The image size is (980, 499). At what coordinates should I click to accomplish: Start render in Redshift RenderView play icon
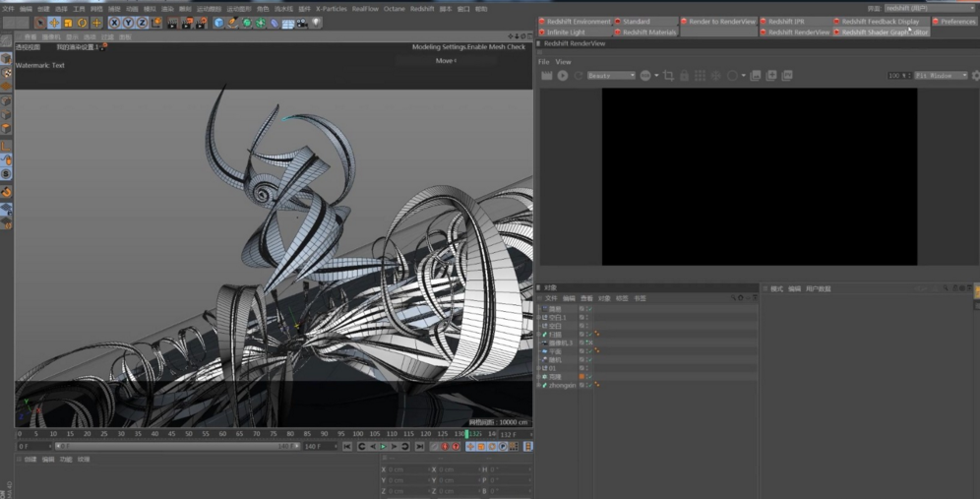563,76
